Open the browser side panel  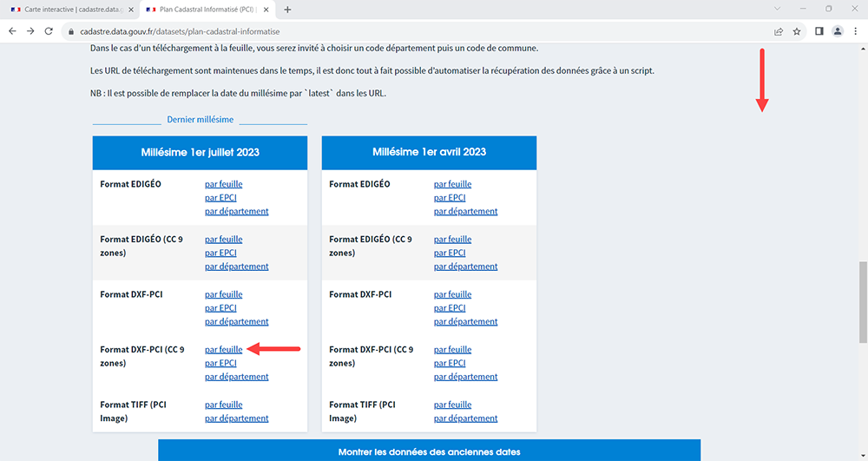[x=819, y=30]
